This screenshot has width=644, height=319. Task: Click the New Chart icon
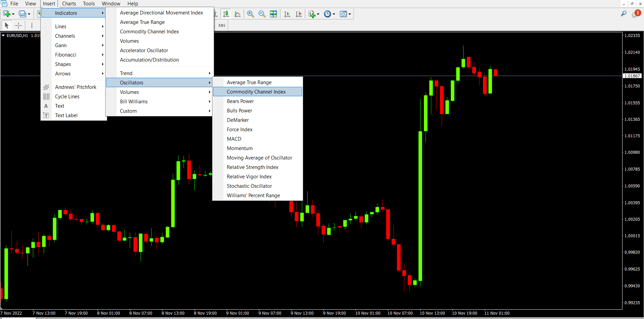click(x=6, y=14)
